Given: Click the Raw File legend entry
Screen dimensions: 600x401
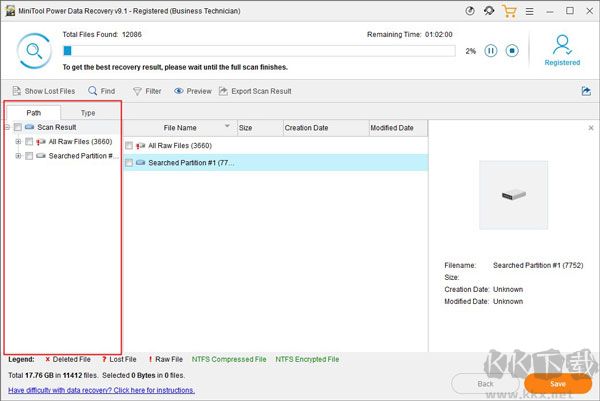Looking at the screenshot, I should click(x=165, y=359).
